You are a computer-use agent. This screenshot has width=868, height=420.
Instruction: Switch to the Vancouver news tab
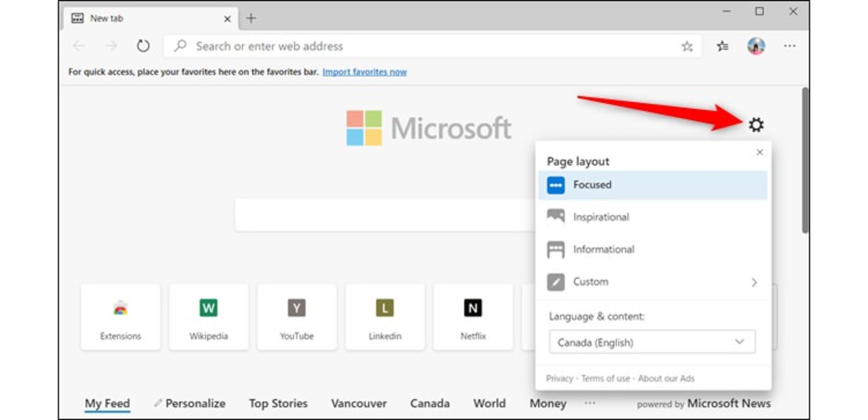[x=359, y=403]
